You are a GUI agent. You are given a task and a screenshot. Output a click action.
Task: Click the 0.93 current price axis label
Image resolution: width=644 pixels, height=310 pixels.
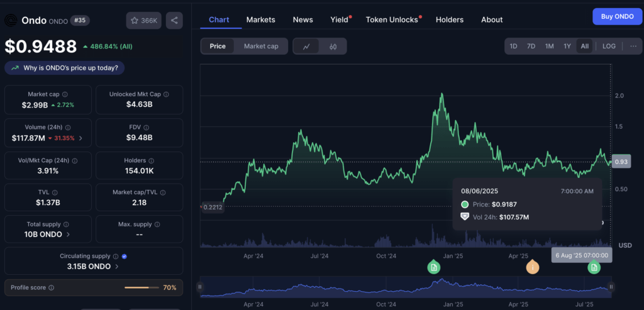(621, 162)
